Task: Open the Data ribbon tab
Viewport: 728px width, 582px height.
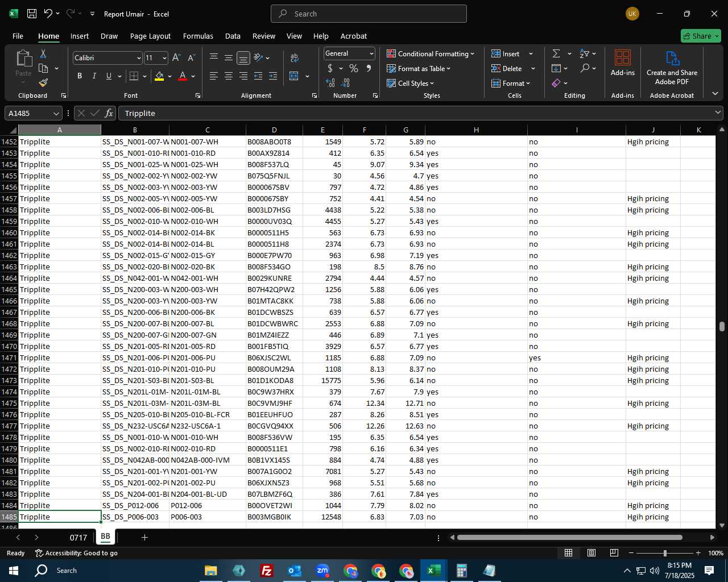Action: (x=233, y=36)
